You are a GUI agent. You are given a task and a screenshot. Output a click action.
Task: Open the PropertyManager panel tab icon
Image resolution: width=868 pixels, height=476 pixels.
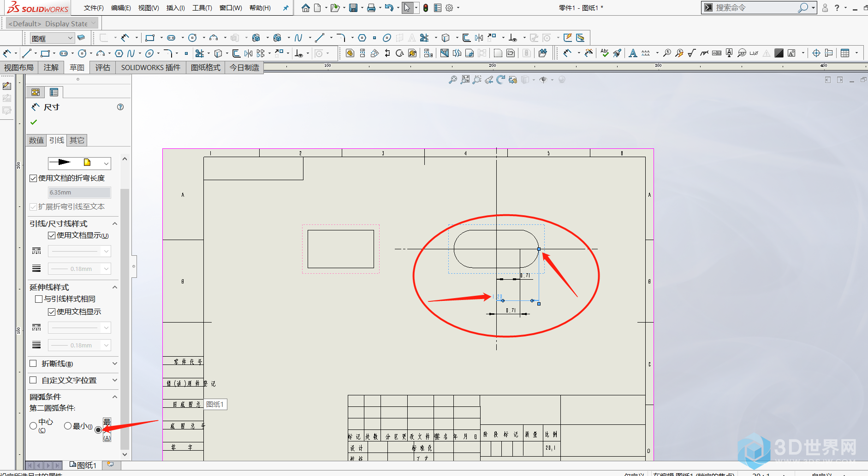click(54, 92)
